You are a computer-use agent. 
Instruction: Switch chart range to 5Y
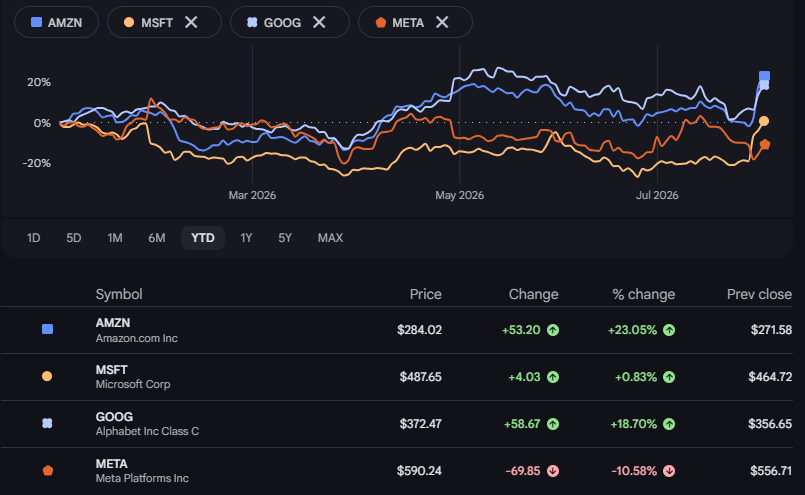(285, 238)
